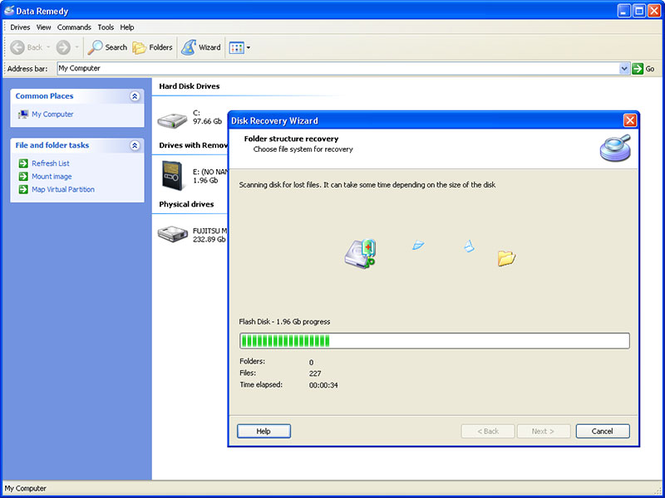665x498 pixels.
Task: Open the View menu
Action: pos(43,27)
